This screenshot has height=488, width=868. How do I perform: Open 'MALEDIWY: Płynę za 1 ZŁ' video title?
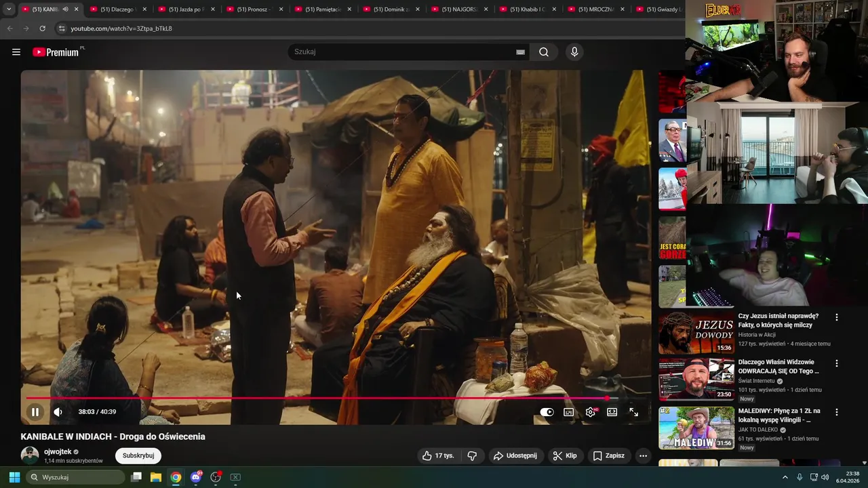(x=779, y=415)
